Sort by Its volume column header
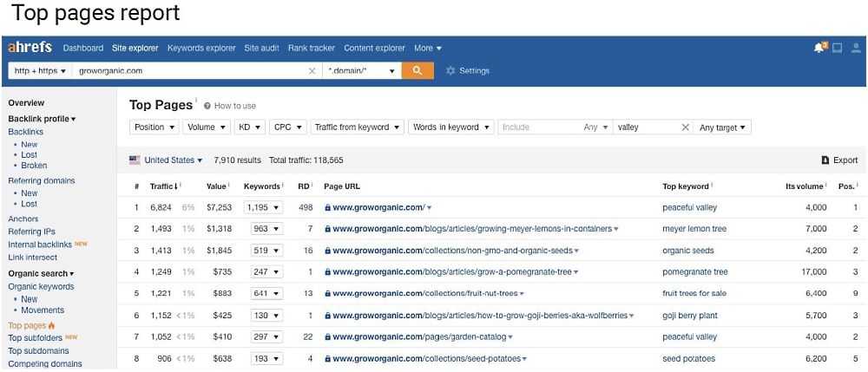The width and height of the screenshot is (868, 372). 805,186
